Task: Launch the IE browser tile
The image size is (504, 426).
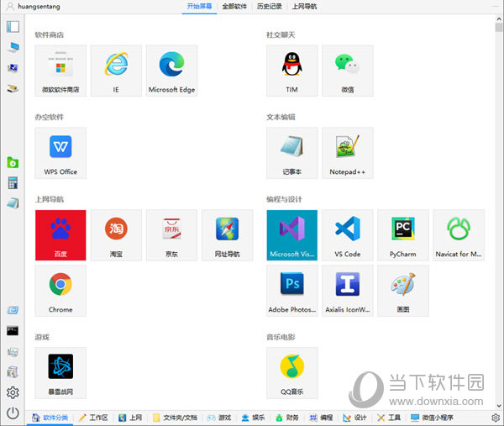Action: click(x=116, y=71)
